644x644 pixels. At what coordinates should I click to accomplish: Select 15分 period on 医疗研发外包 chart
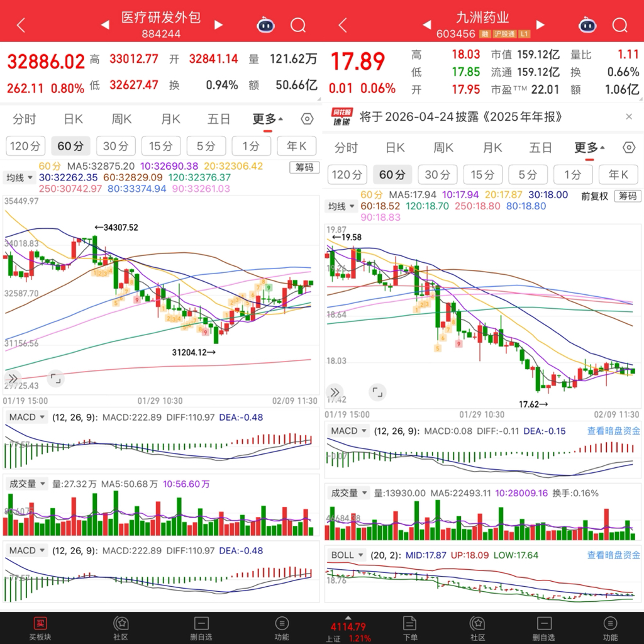pyautogui.click(x=160, y=146)
